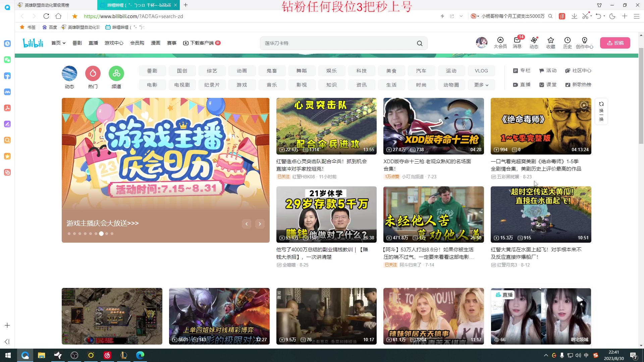The width and height of the screenshot is (644, 362).
Task: Click the 《绝命毒师》 video thumbnail
Action: 541,126
